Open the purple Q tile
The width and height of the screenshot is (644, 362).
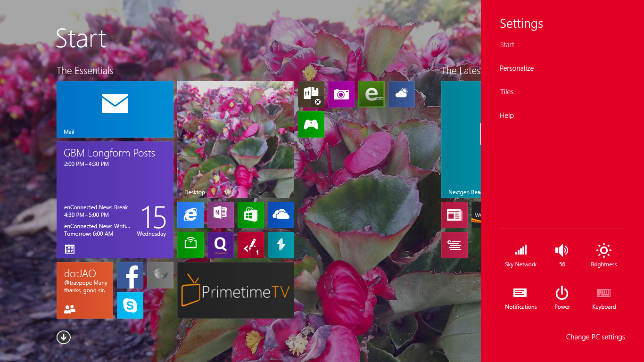tap(221, 245)
